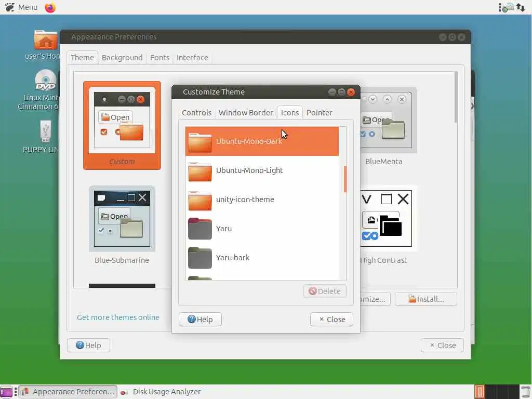Open the Get more themes online link
The width and height of the screenshot is (532, 399).
click(x=118, y=317)
